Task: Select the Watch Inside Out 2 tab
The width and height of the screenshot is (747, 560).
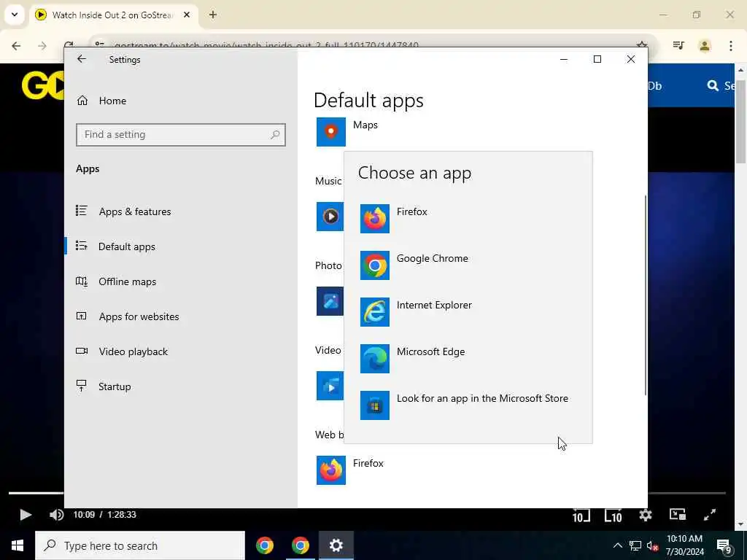Action: 113,15
